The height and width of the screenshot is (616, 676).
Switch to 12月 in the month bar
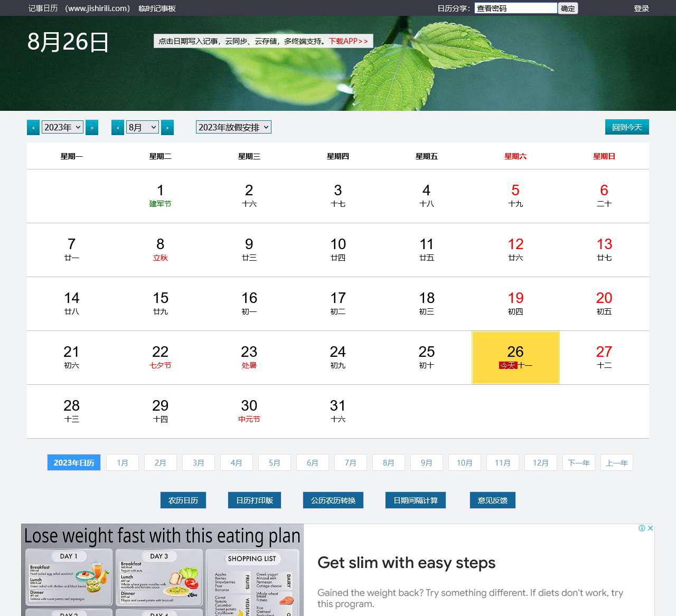click(x=541, y=462)
